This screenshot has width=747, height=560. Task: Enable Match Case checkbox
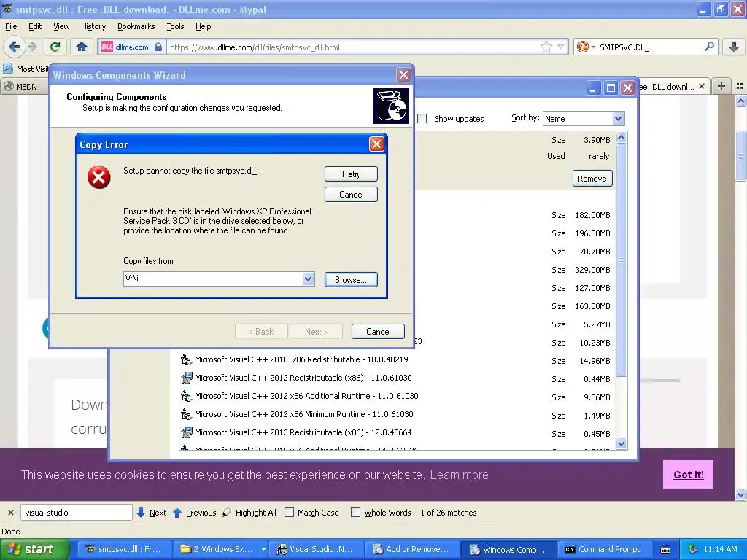pos(289,513)
